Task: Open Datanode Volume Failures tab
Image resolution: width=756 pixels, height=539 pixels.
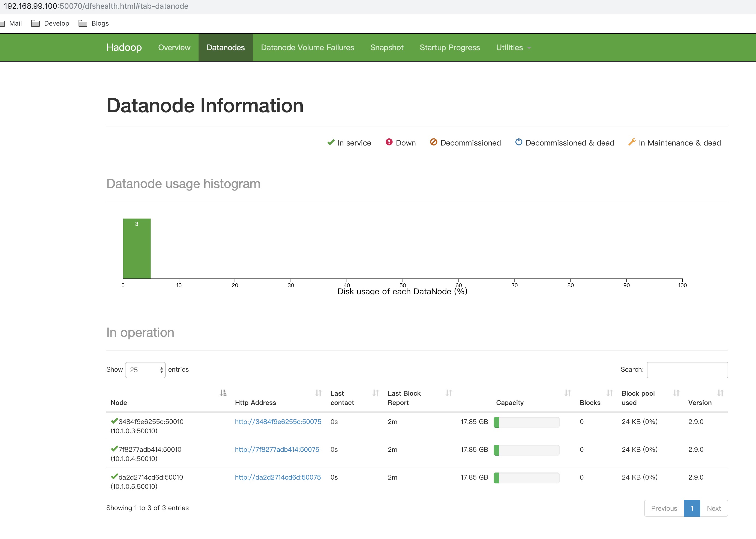Action: (307, 47)
